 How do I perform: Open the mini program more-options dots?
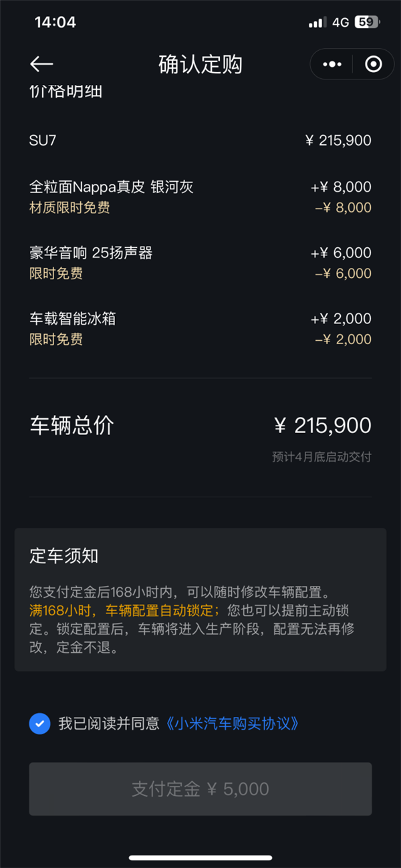332,64
